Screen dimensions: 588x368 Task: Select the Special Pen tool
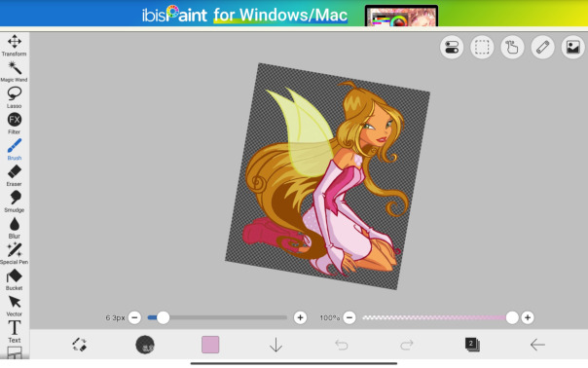[15, 253]
